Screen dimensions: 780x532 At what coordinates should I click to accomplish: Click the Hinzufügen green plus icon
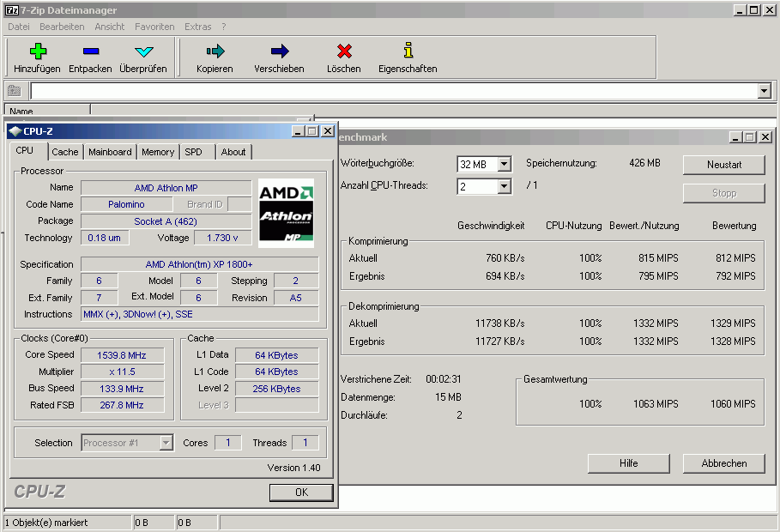[38, 51]
